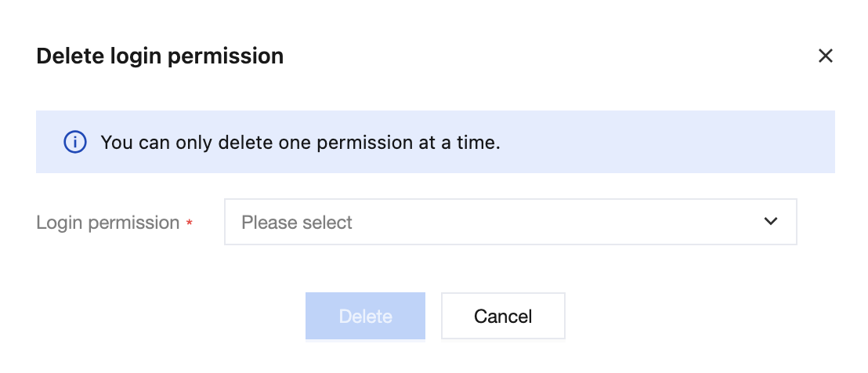
Task: Click the red required asterisk
Action: point(189,224)
